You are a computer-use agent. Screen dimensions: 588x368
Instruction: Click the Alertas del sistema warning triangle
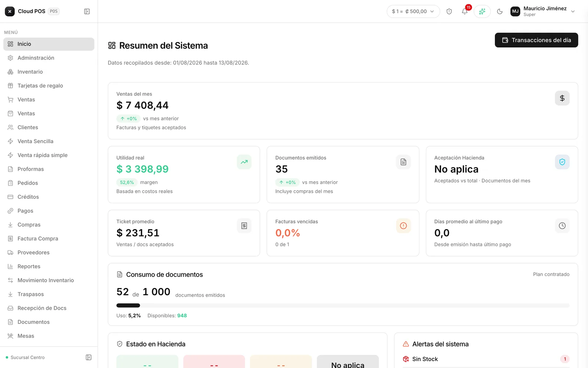[406, 344]
